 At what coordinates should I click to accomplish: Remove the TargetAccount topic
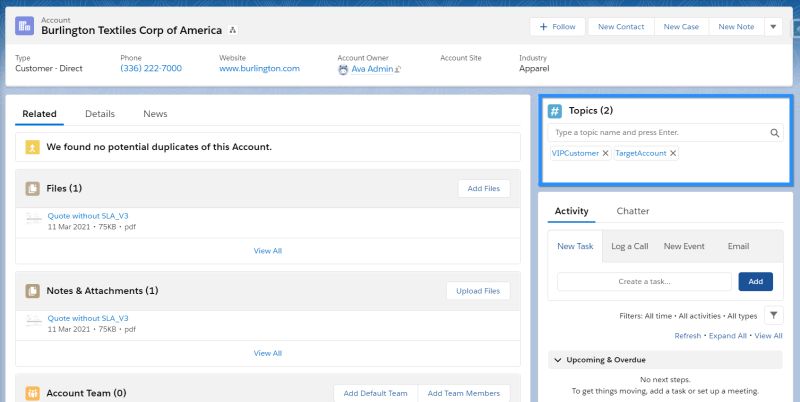[673, 153]
